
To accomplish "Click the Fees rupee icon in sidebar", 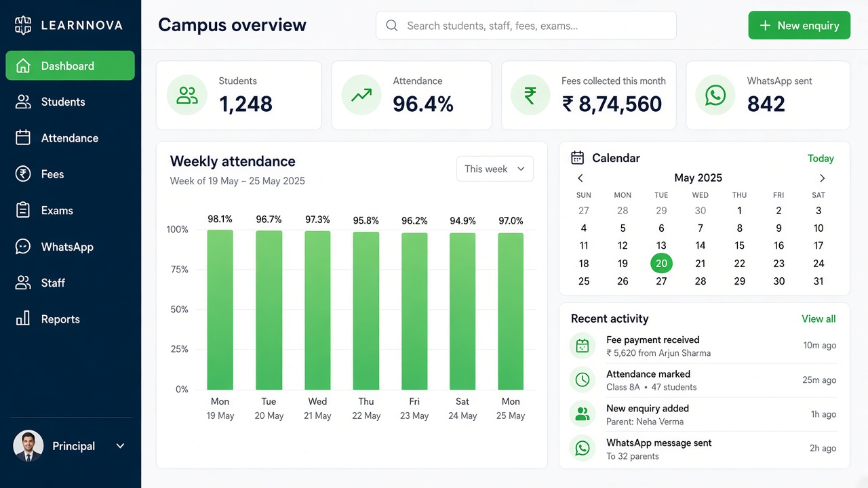I will click(x=23, y=174).
